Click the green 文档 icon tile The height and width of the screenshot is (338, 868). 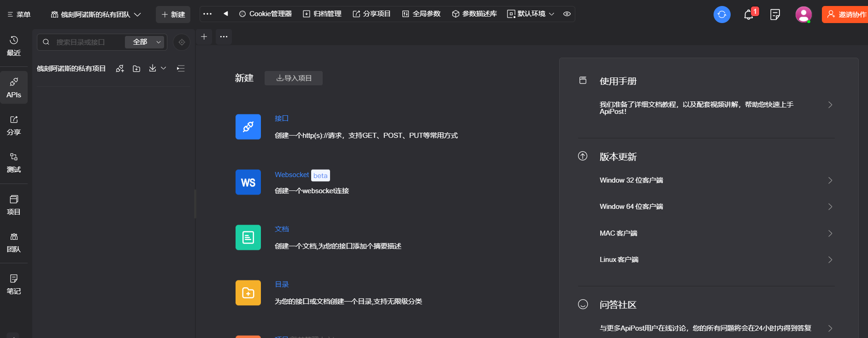tap(248, 237)
